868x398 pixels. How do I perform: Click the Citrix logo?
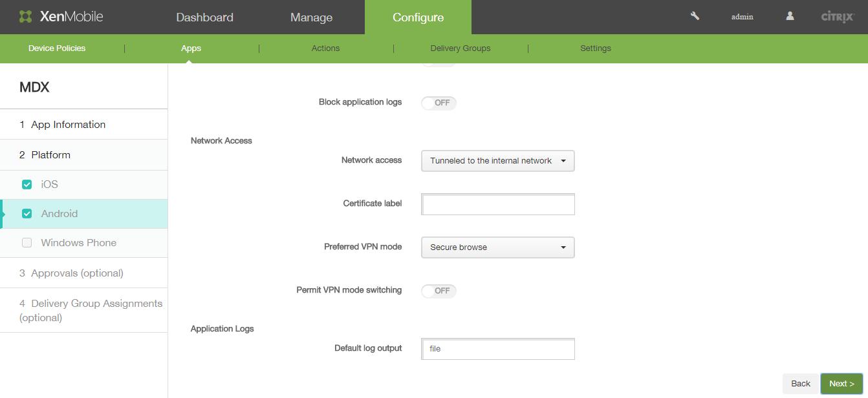[837, 17]
